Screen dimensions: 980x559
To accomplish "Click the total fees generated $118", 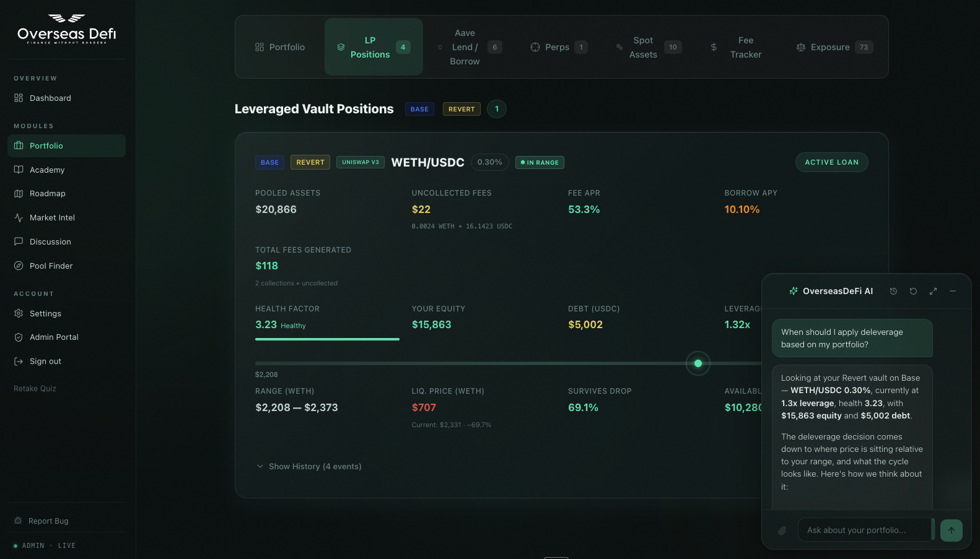I will 267,266.
